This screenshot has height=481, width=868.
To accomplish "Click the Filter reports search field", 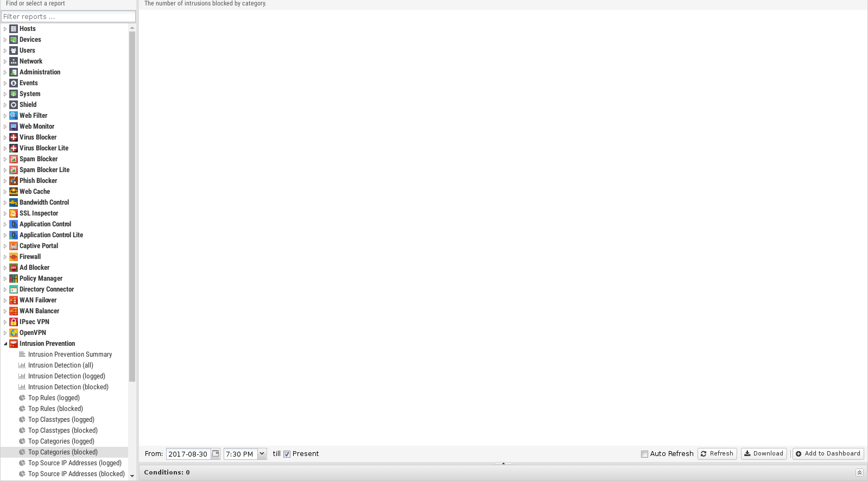I will coord(68,17).
